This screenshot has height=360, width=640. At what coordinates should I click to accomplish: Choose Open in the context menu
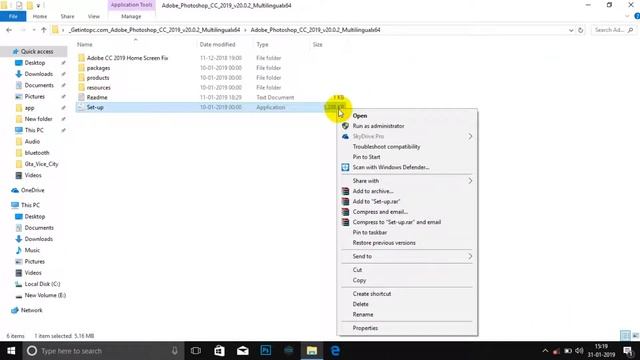pos(360,116)
